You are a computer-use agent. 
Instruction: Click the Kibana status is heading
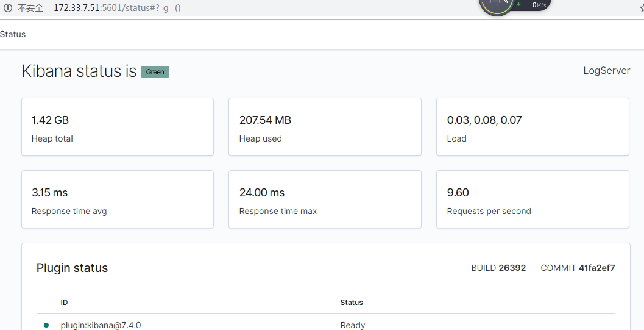tap(79, 71)
